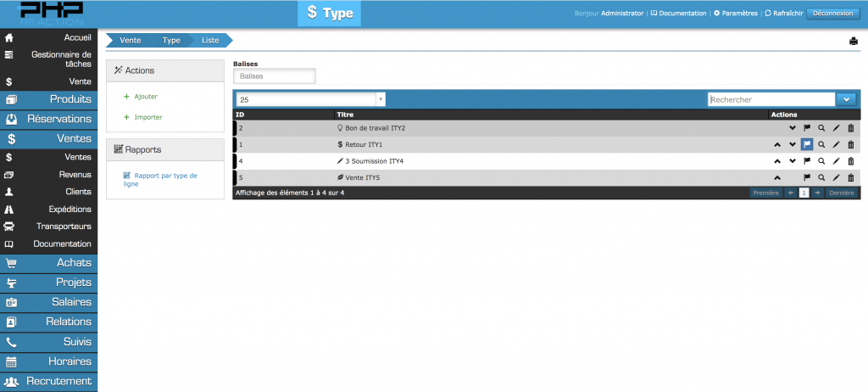Open Rapport par type de ligne
The height and width of the screenshot is (392, 868).
point(160,180)
